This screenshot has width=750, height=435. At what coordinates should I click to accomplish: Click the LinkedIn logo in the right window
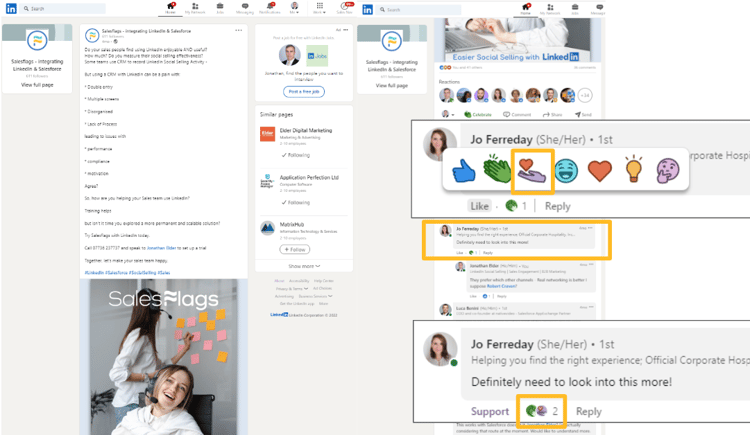(x=367, y=10)
